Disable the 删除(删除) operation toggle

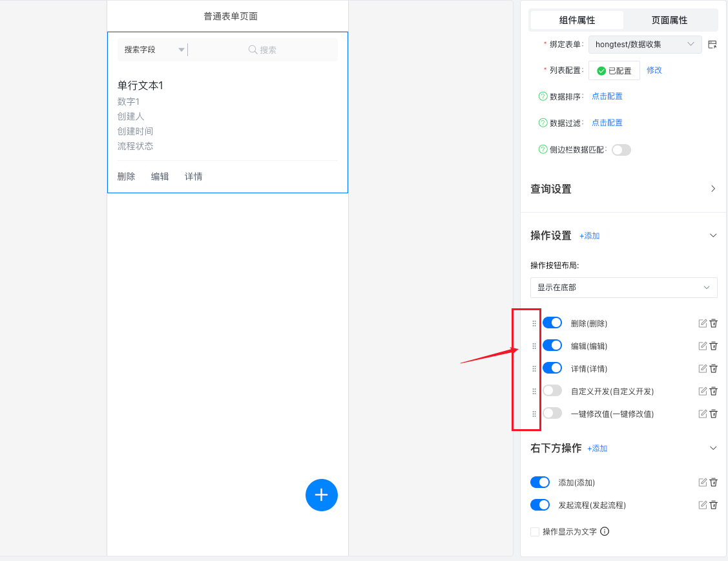(x=552, y=323)
